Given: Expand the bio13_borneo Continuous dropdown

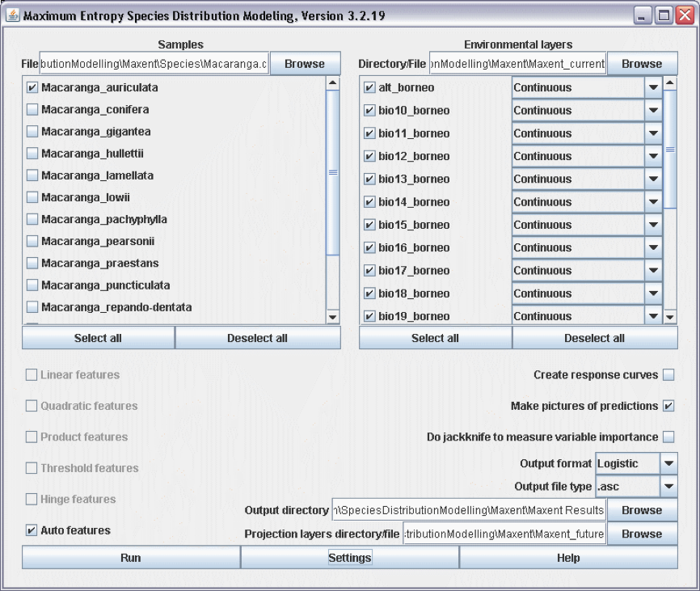Looking at the screenshot, I should [653, 179].
